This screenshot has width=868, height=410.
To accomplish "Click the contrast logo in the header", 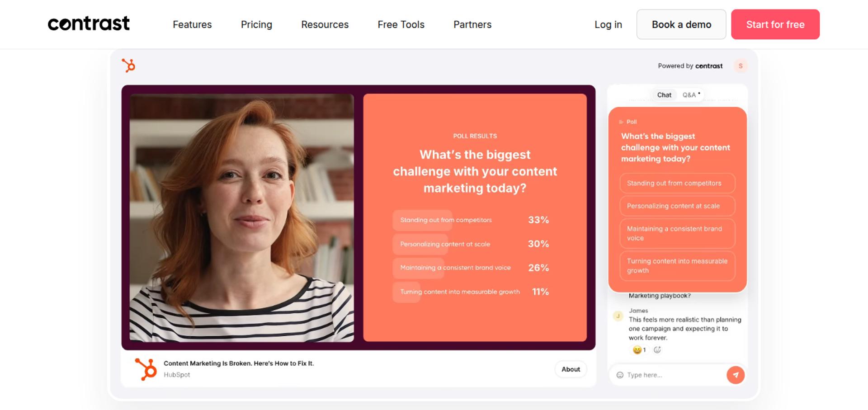I will (89, 24).
